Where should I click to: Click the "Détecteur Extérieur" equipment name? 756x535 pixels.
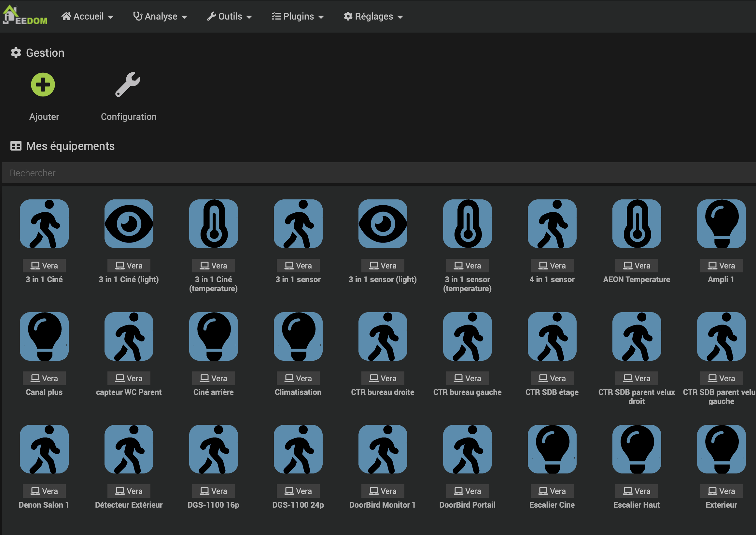tap(129, 505)
